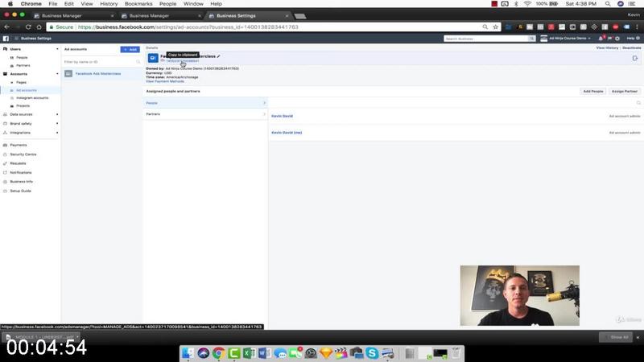Select Facebook Ads Masterclass ad account
The image size is (644, 362).
point(102,73)
